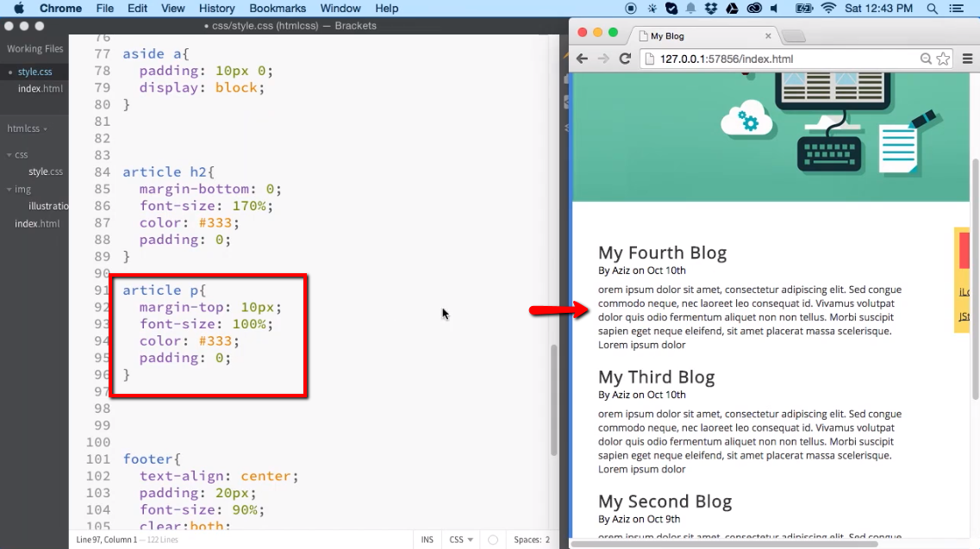980x549 pixels.
Task: Bookmark the page with the star icon
Action: tap(943, 59)
